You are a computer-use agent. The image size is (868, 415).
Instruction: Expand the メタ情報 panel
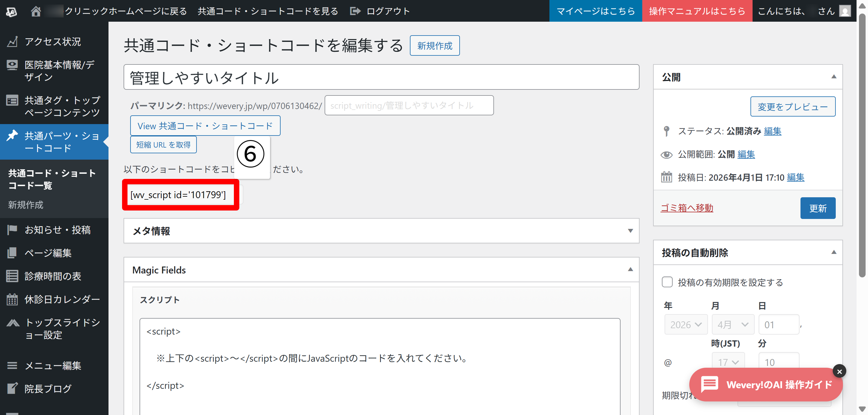630,231
